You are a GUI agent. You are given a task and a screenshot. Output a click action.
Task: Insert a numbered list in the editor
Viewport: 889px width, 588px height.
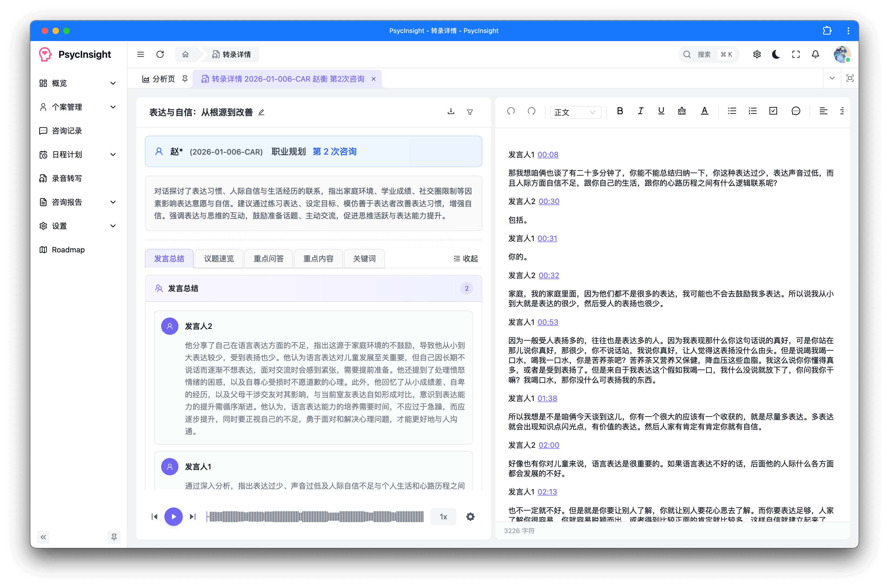[x=752, y=111]
